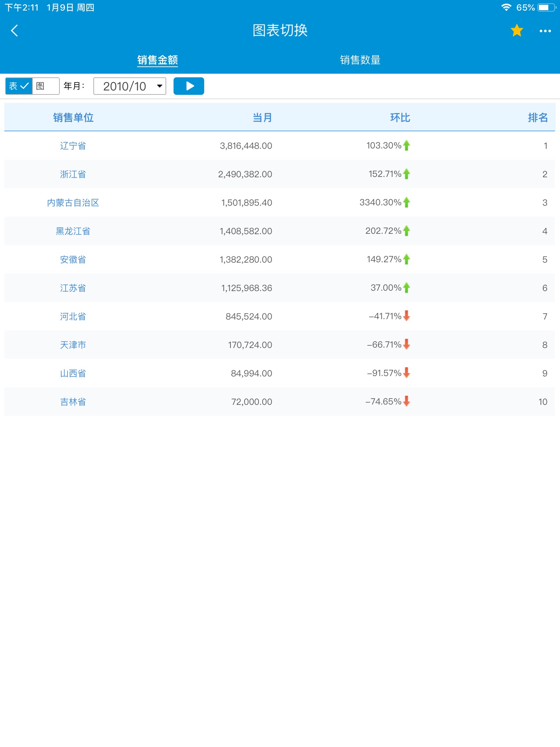Select the value 1,501,895.40
The width and height of the screenshot is (560, 747).
click(x=247, y=203)
